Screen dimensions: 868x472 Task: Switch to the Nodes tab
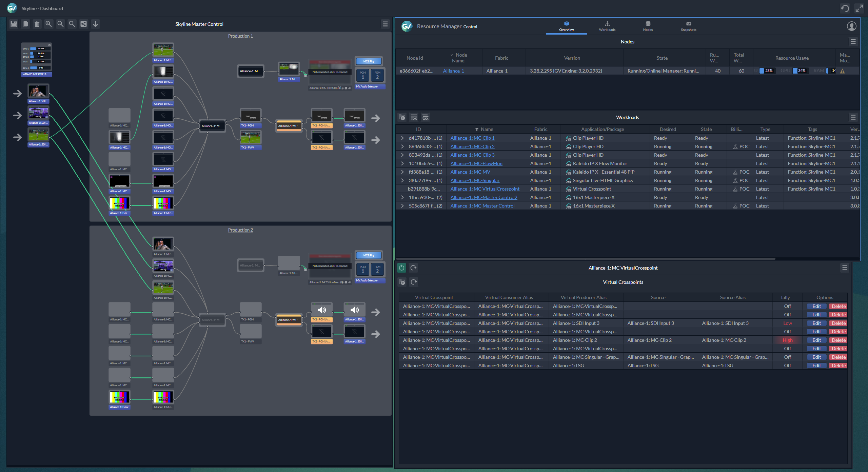648,26
